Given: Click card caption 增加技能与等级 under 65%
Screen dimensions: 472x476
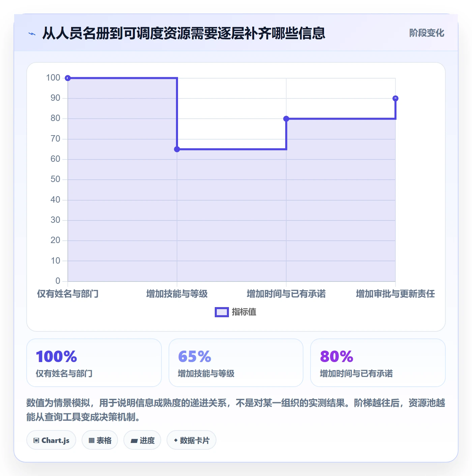Looking at the screenshot, I should (x=206, y=374).
